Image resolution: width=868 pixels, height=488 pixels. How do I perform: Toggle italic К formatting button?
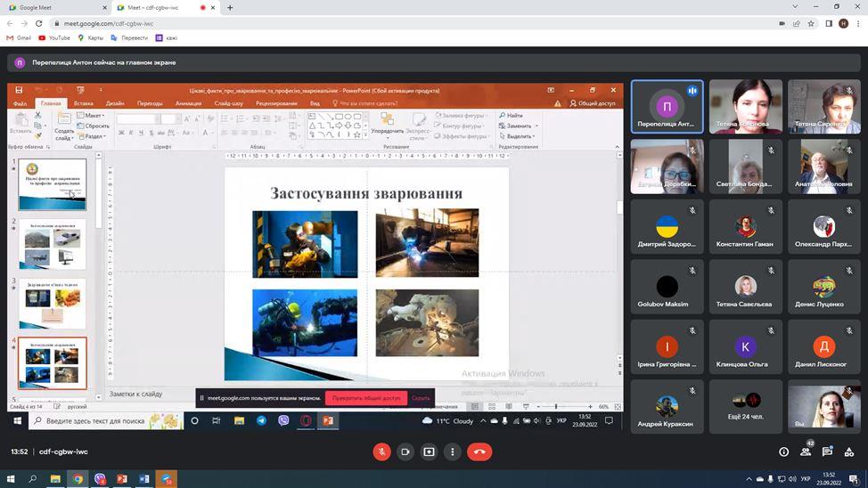[x=131, y=133]
